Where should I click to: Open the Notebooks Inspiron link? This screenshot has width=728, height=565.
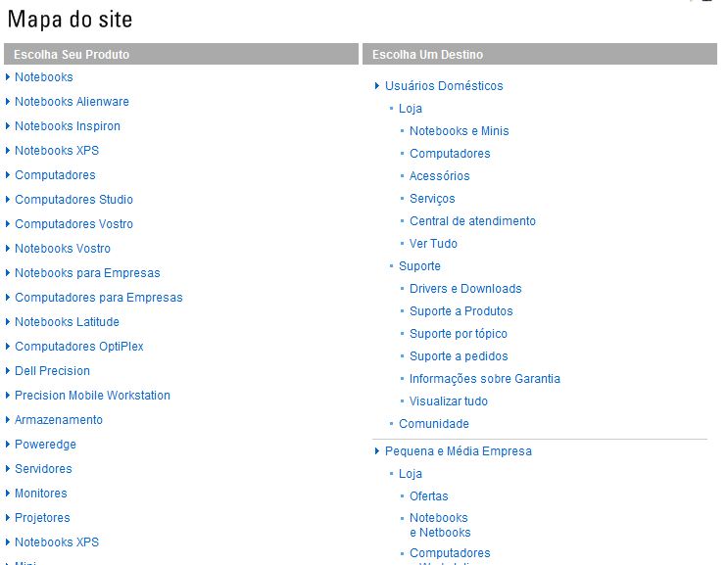pos(68,126)
